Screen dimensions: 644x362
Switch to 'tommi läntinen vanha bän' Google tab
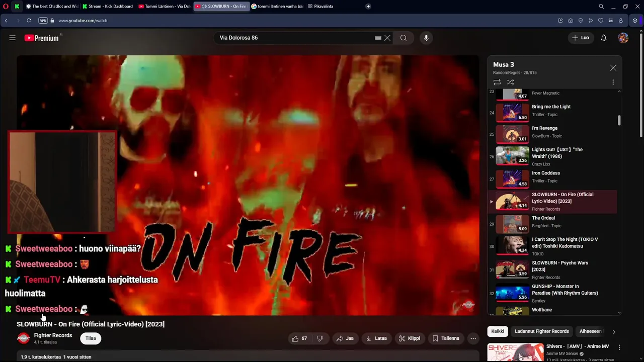(277, 7)
